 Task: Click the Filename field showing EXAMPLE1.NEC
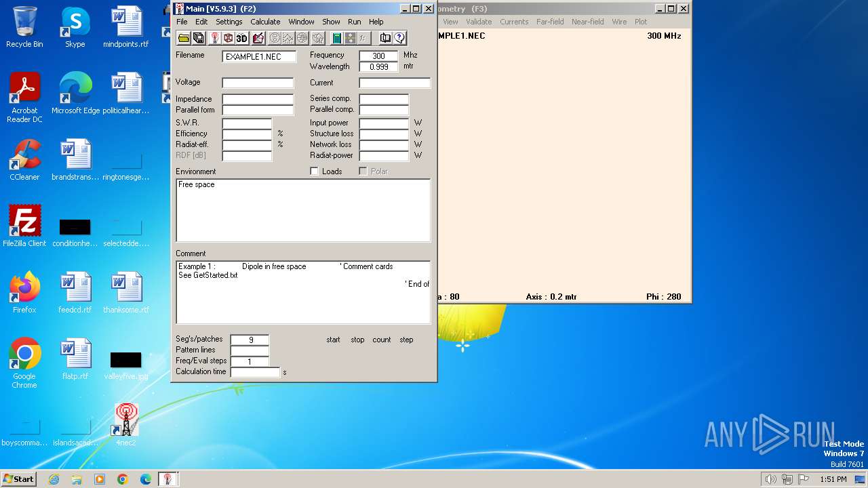[259, 57]
